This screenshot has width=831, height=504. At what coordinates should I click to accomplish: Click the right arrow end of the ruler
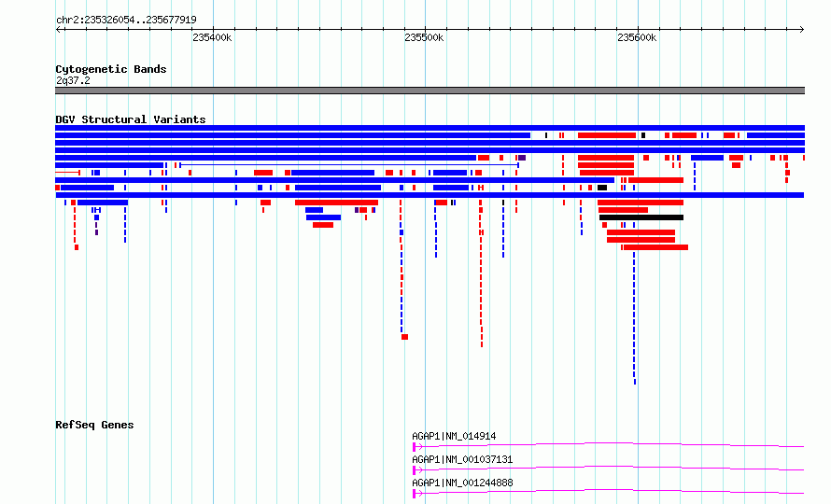click(x=801, y=29)
